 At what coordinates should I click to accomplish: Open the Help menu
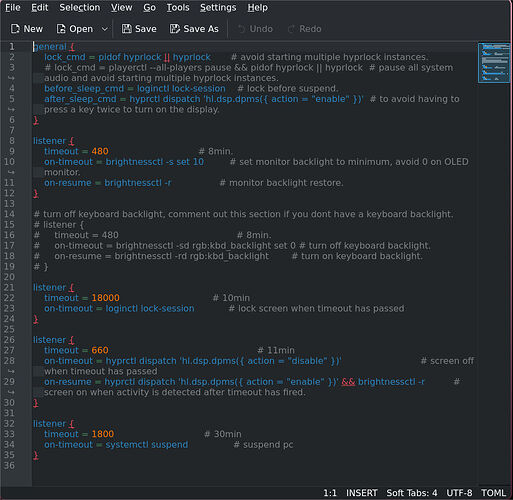[257, 7]
